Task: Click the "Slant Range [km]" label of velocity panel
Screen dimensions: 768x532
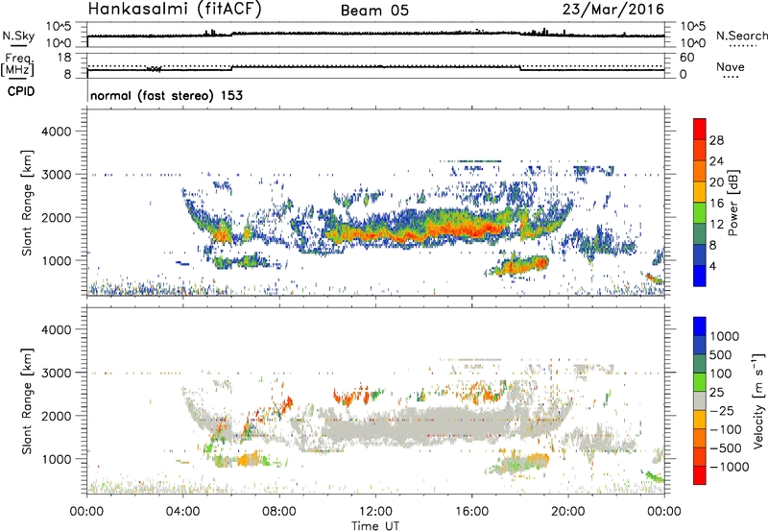Action: (27, 400)
